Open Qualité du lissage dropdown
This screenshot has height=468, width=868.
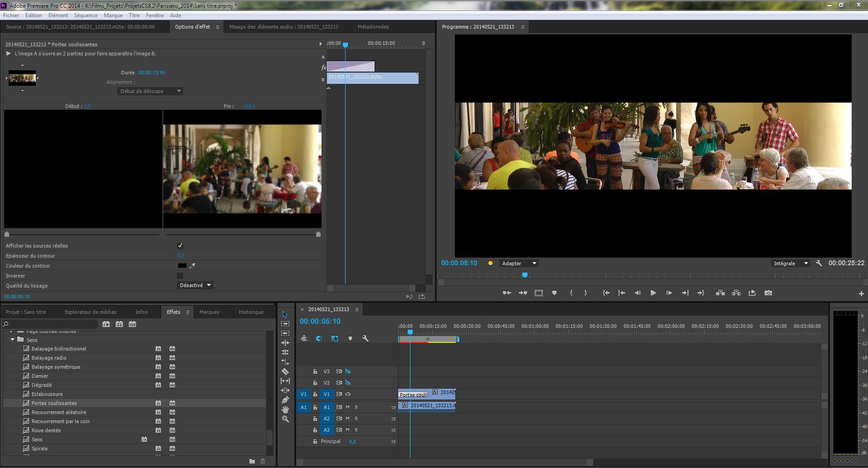[195, 285]
